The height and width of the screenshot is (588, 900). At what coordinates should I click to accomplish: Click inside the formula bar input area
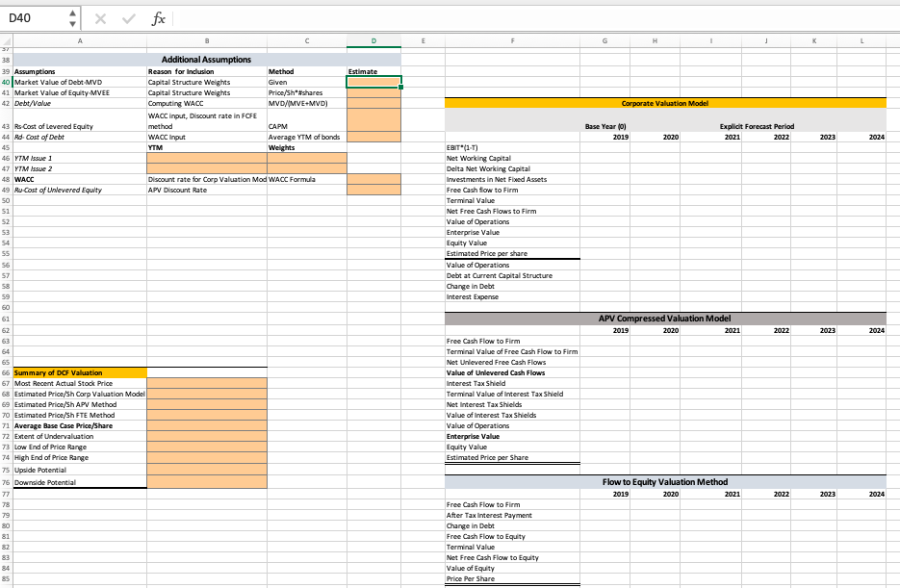[x=534, y=19]
